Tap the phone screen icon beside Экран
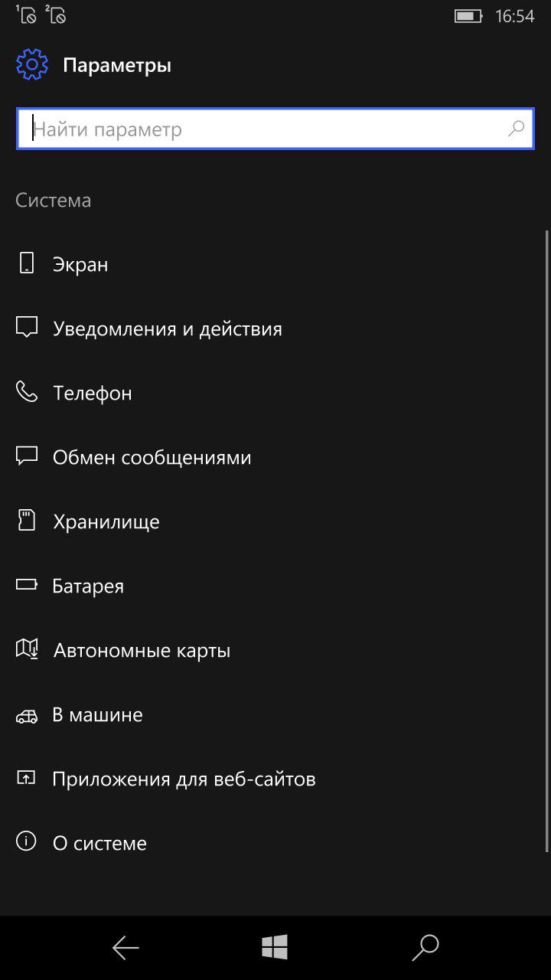This screenshot has width=551, height=980. click(27, 263)
